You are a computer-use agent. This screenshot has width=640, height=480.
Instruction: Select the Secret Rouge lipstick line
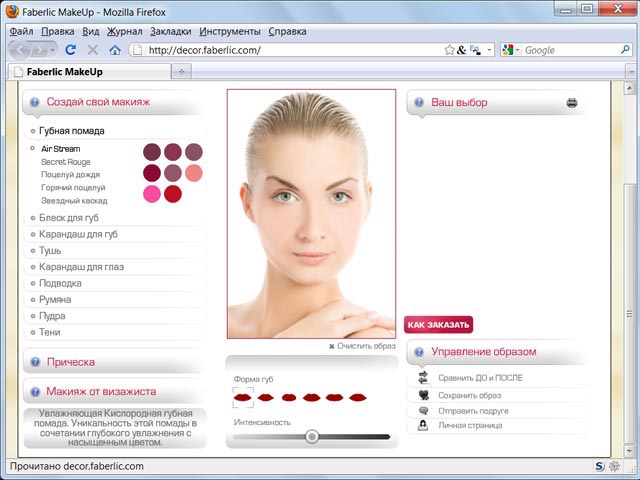pyautogui.click(x=66, y=162)
